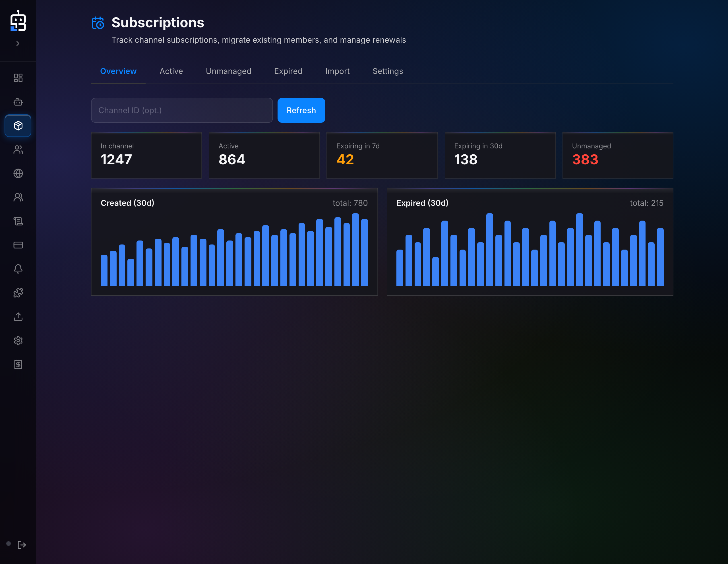The image size is (728, 564).
Task: Click the Unmanaged 383 stat card
Action: pyautogui.click(x=618, y=155)
